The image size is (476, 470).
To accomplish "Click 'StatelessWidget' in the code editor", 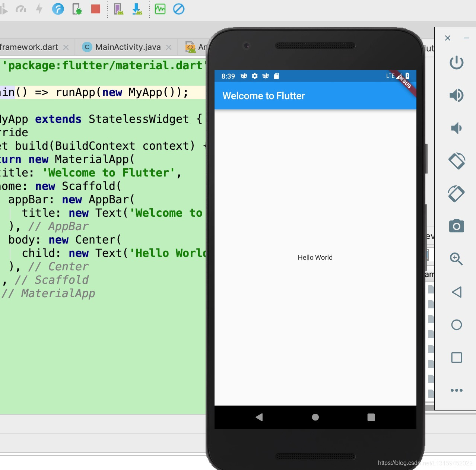I will [x=139, y=119].
